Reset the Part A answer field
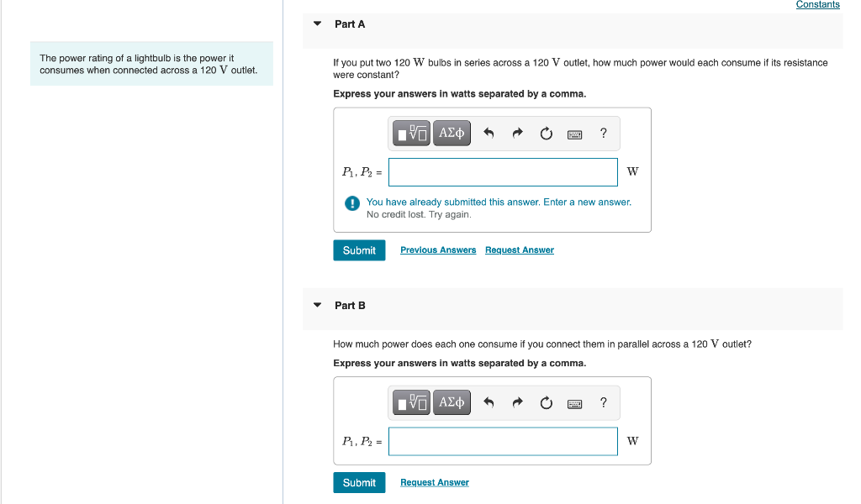This screenshot has width=861, height=504. (x=546, y=134)
